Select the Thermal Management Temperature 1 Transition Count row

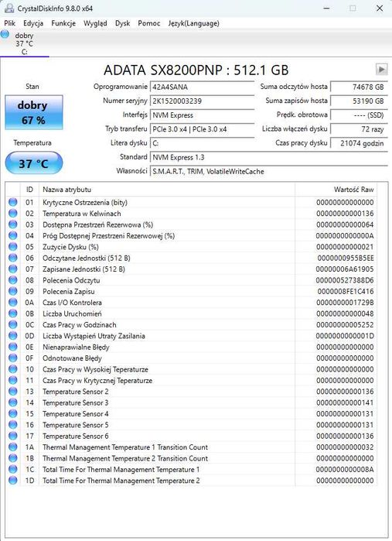tap(192, 447)
